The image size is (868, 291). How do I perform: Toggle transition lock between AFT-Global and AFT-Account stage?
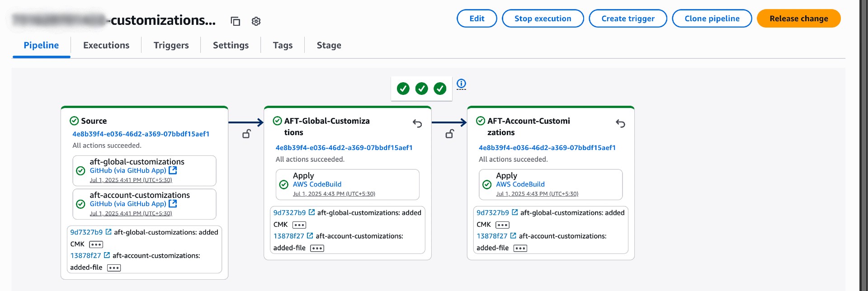click(450, 134)
